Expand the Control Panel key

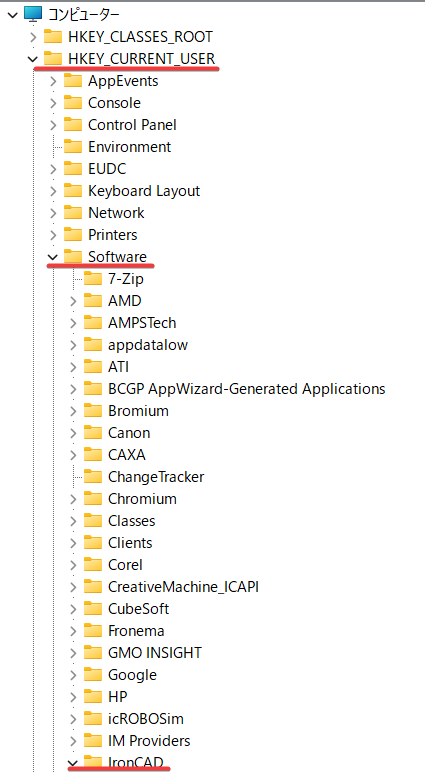coord(53,125)
